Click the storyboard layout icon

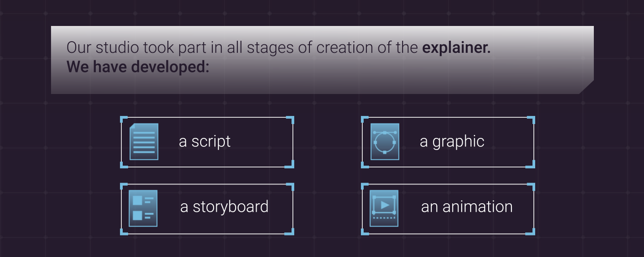[143, 208]
